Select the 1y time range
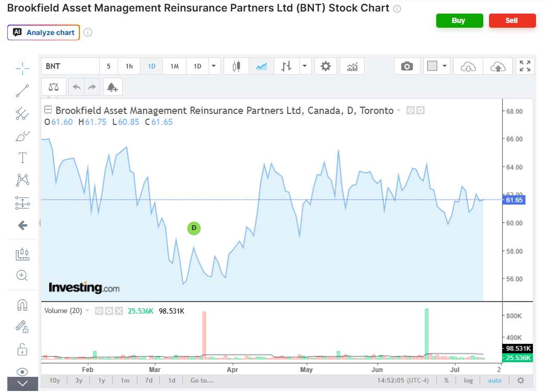Screen dimensions: 547x392 click(x=101, y=381)
